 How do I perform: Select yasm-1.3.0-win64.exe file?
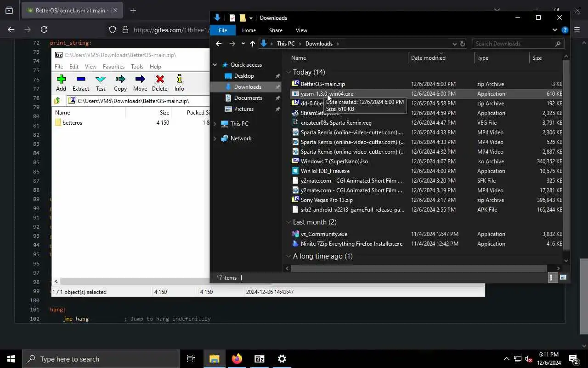[x=327, y=94]
